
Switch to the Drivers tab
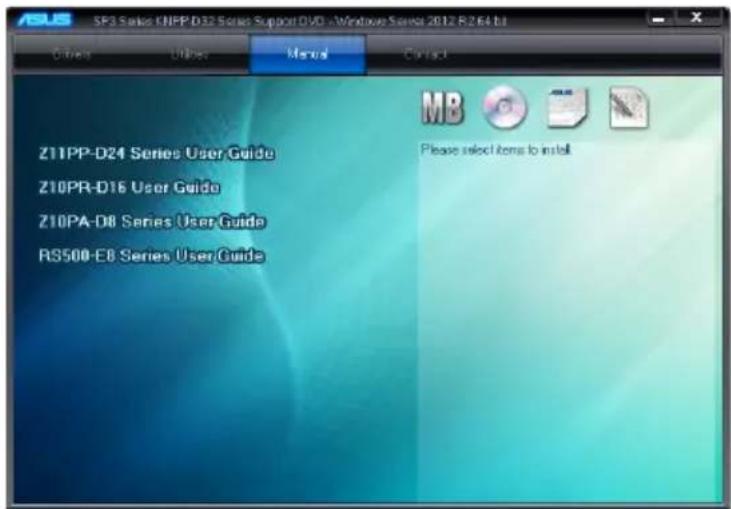(x=71, y=55)
